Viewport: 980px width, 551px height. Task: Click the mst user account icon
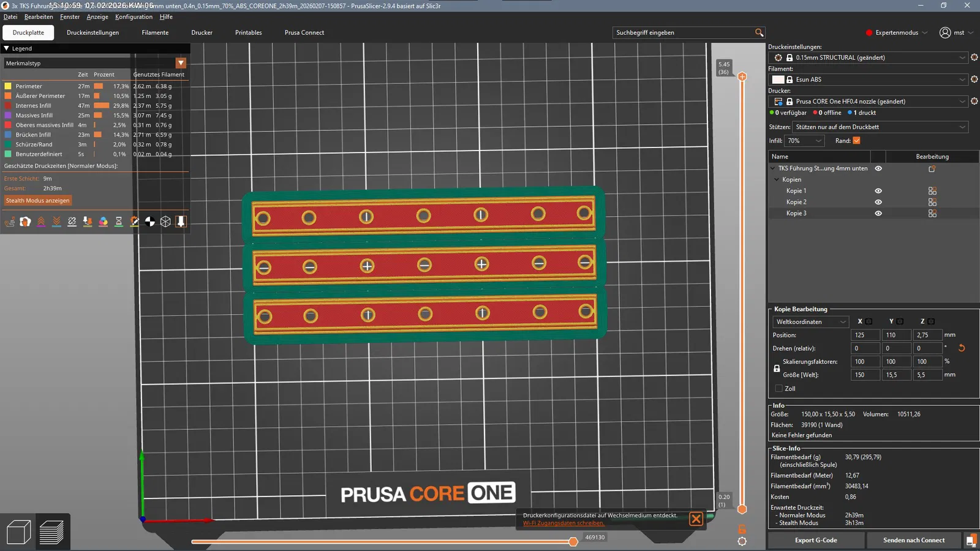945,32
